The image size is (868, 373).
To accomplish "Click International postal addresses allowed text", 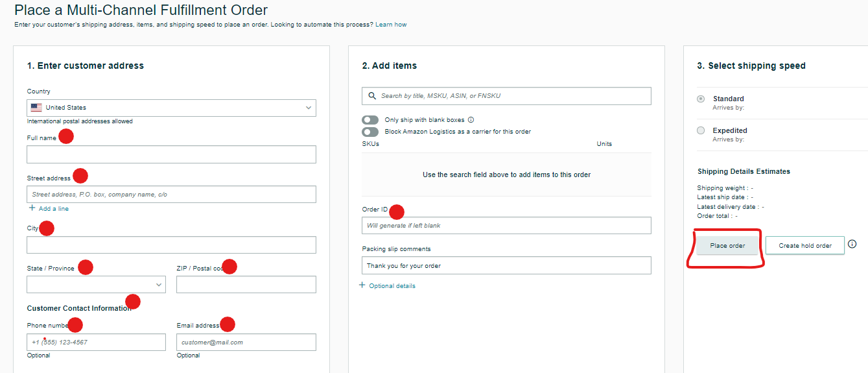I will point(80,121).
